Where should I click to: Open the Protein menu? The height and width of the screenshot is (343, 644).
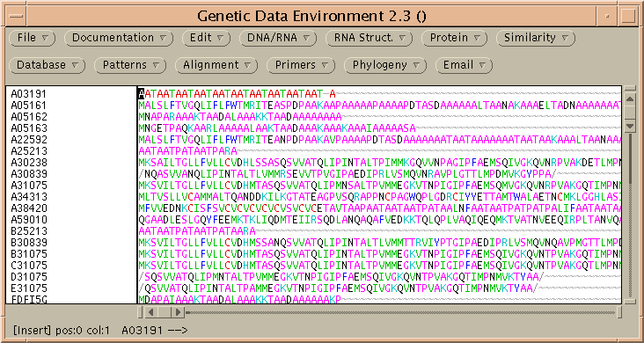(x=454, y=38)
